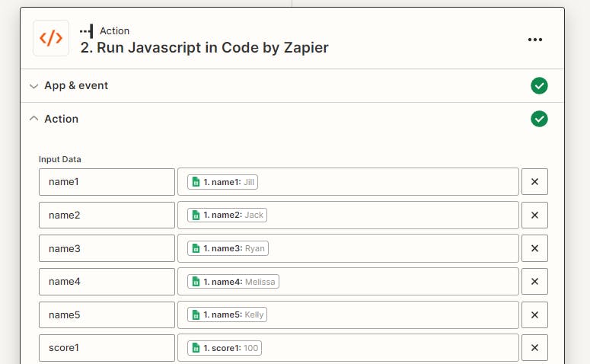Edit the name4 key field
Screen dimensions: 590x364
(x=107, y=281)
